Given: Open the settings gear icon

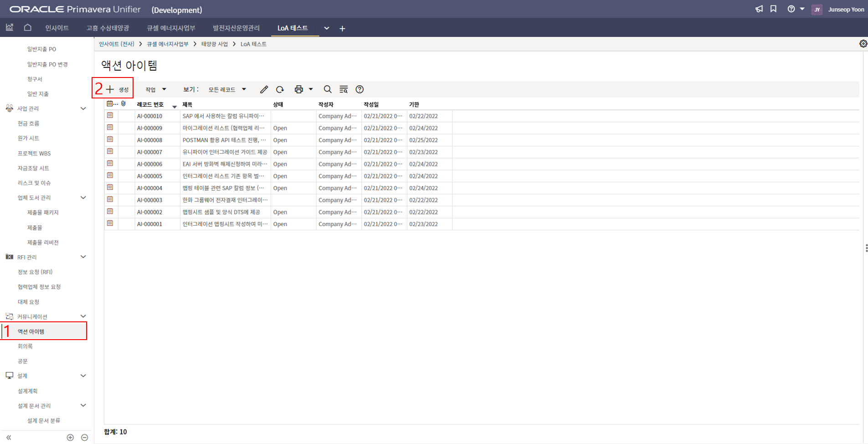Looking at the screenshot, I should point(863,44).
